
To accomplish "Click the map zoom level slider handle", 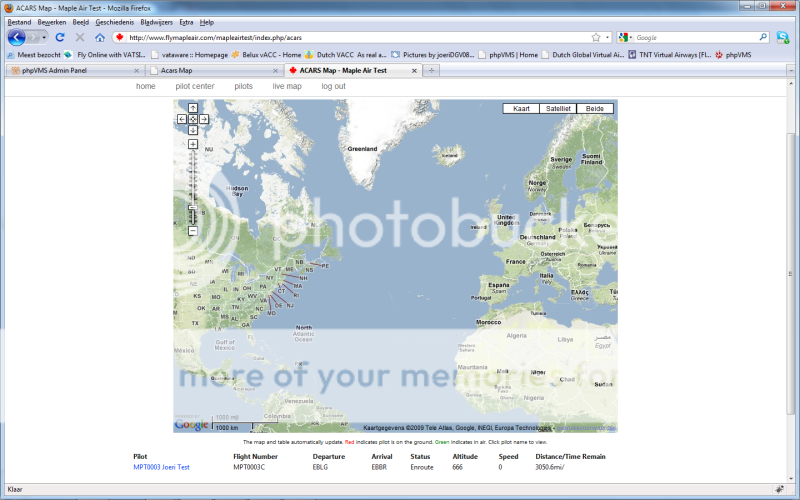I will click(x=193, y=208).
